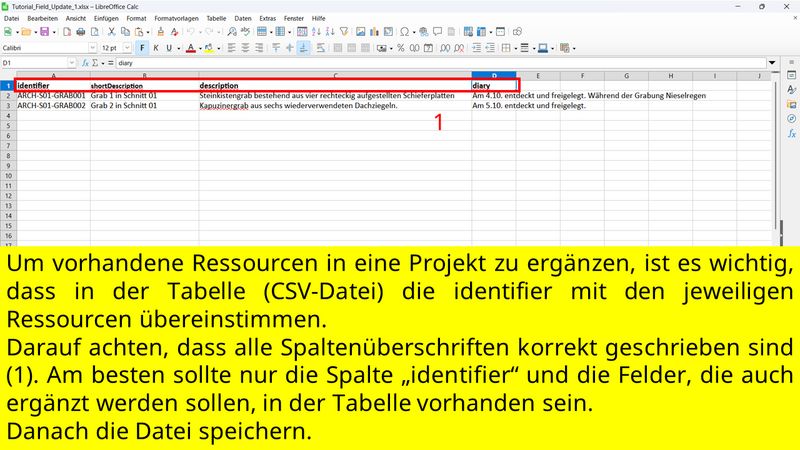Open the Bearbeiten menu
The width and height of the screenshot is (800, 450).
click(x=42, y=18)
